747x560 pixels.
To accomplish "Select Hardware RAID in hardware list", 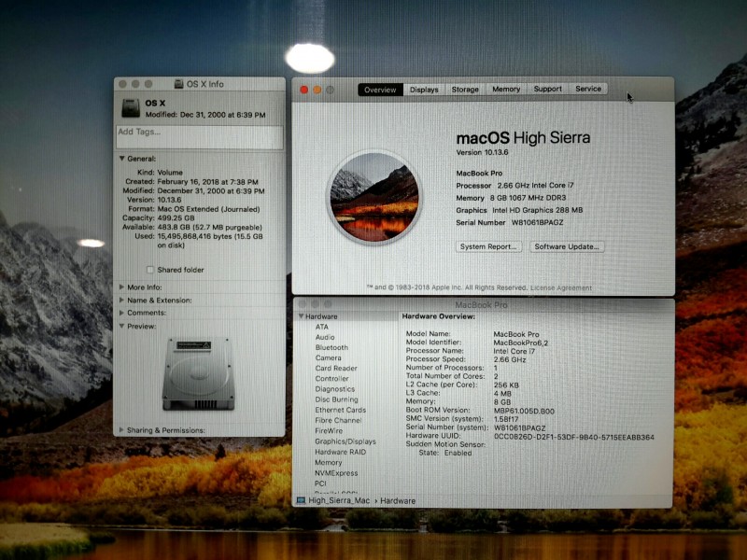I will pos(340,452).
